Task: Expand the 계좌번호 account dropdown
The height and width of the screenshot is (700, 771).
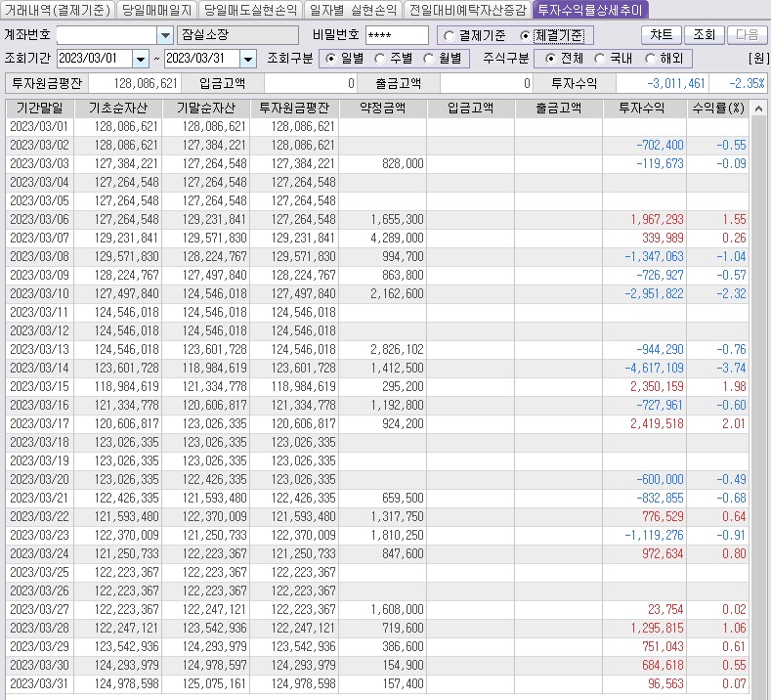Action: click(x=165, y=36)
